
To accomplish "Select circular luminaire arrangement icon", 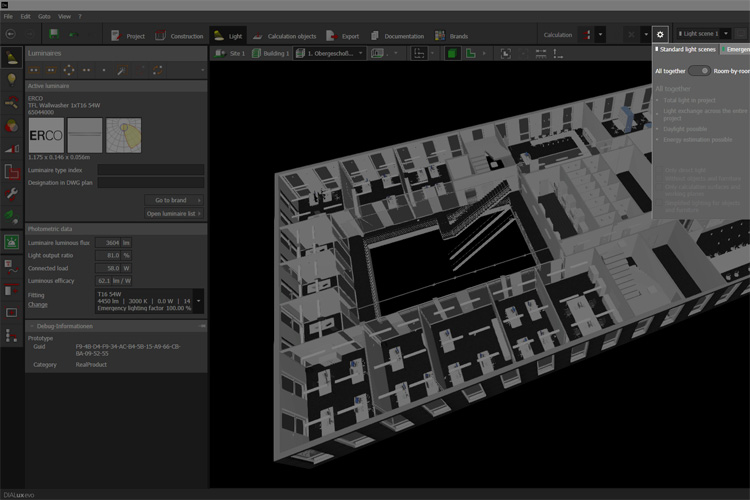I will pyautogui.click(x=67, y=70).
